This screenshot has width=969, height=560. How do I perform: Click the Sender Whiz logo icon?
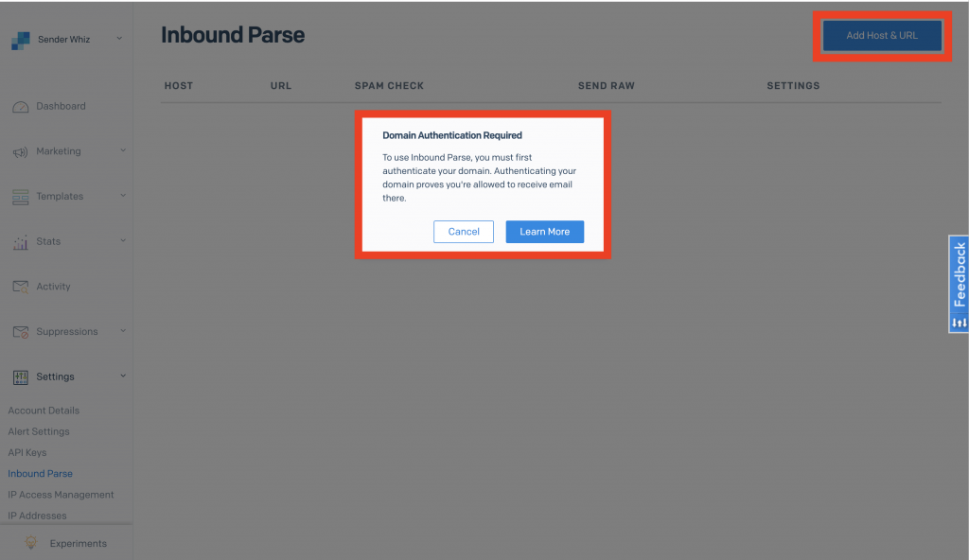[21, 40]
